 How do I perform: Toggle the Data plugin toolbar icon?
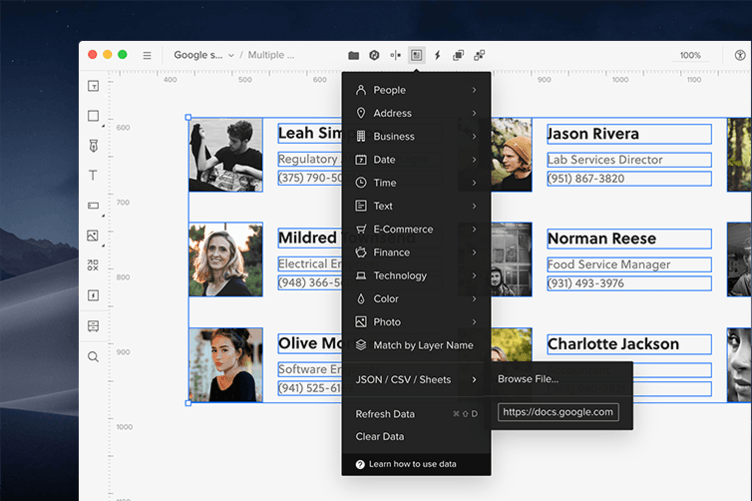pyautogui.click(x=416, y=56)
